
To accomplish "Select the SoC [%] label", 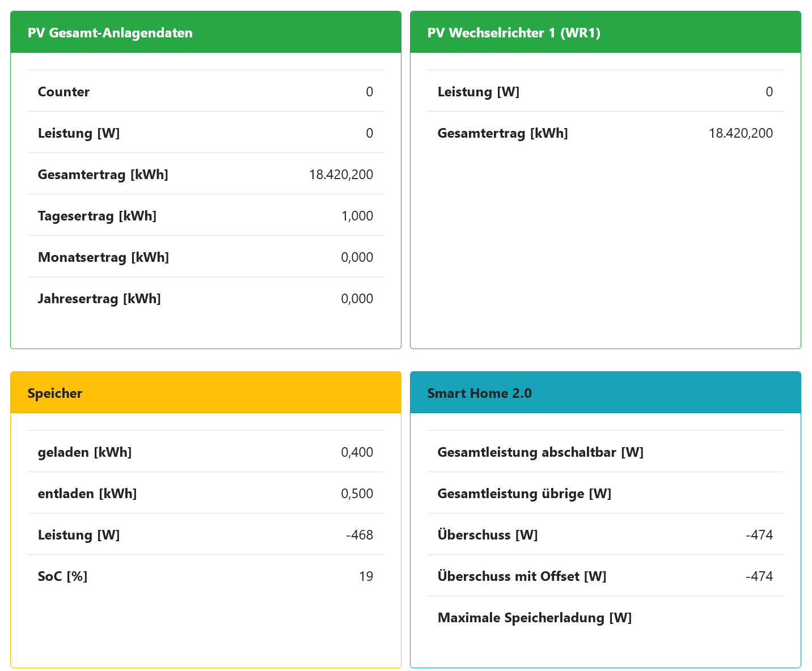I will [x=62, y=576].
